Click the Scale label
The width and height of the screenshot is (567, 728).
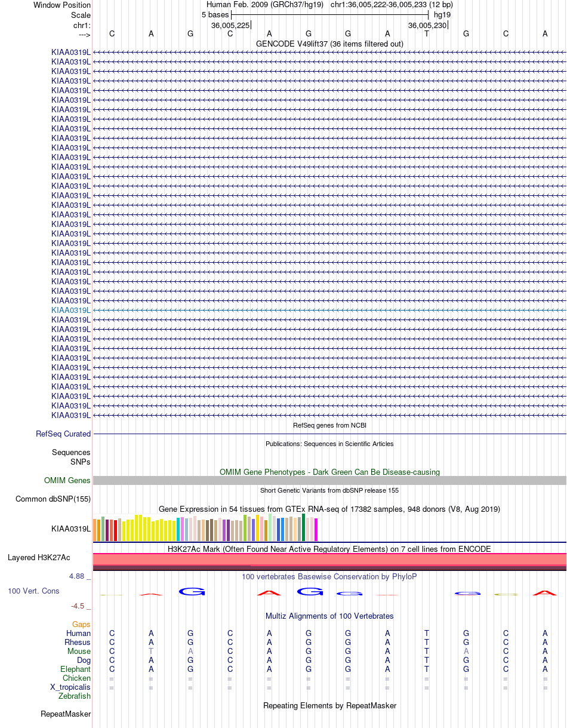81,15
